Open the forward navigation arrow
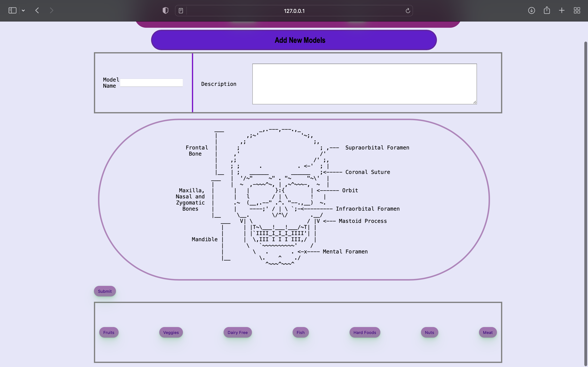This screenshot has height=367, width=588. point(51,10)
